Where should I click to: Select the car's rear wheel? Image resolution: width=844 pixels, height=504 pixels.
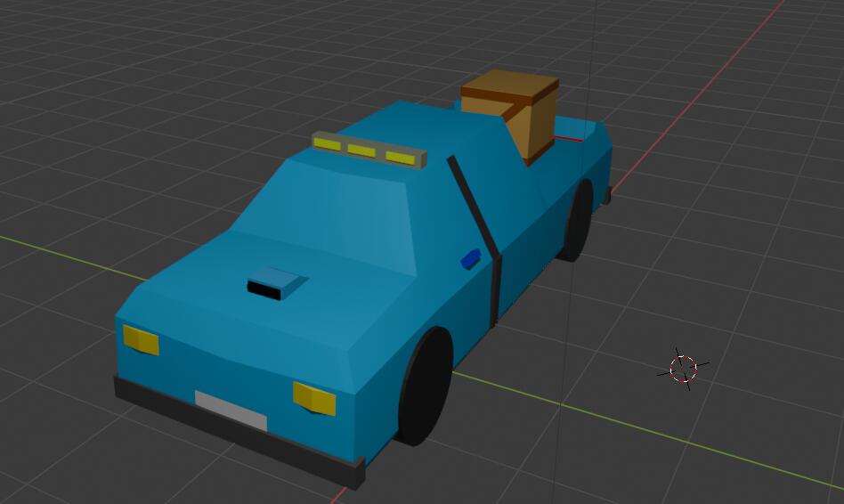(577, 221)
